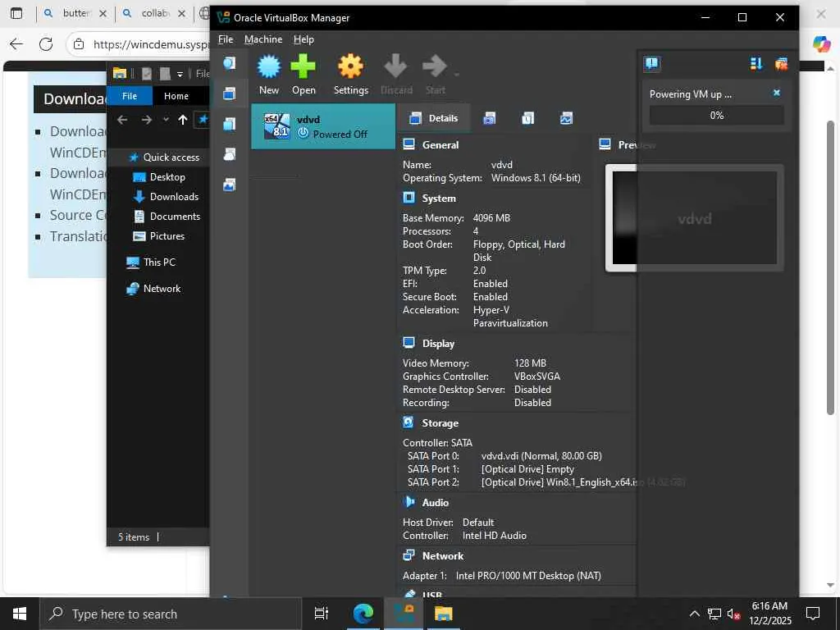Open the Help menu

tap(304, 39)
